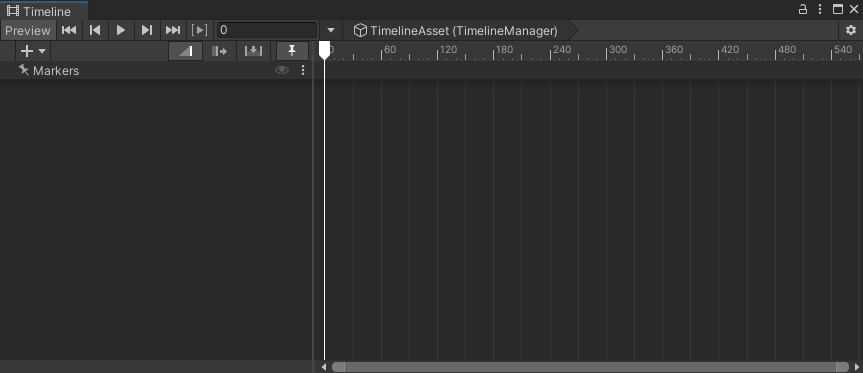Click the Timeline tab
Screen dimensions: 863x373
(39, 11)
